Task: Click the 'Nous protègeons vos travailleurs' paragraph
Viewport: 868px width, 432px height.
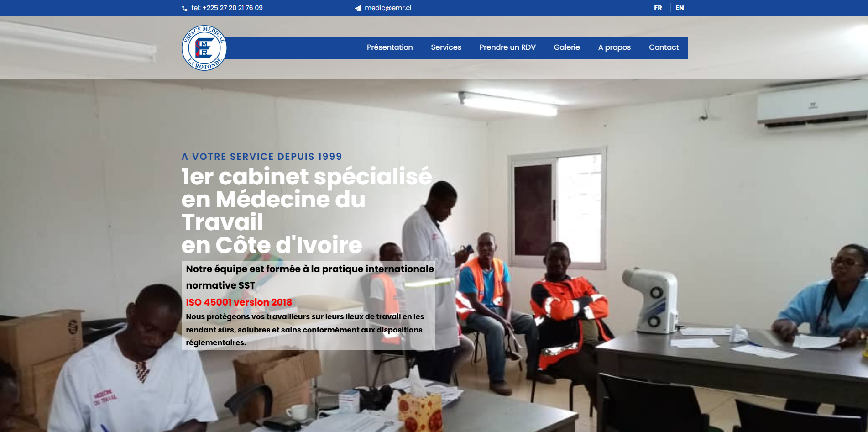Action: pos(305,330)
